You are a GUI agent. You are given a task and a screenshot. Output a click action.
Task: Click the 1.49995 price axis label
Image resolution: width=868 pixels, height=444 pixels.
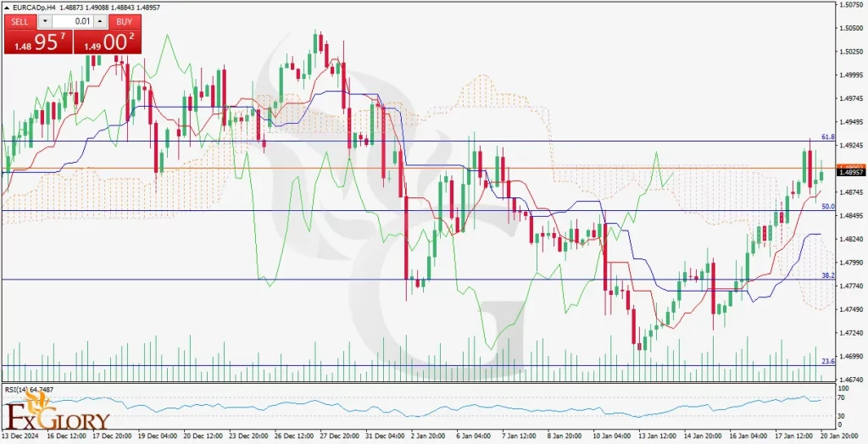coord(853,75)
